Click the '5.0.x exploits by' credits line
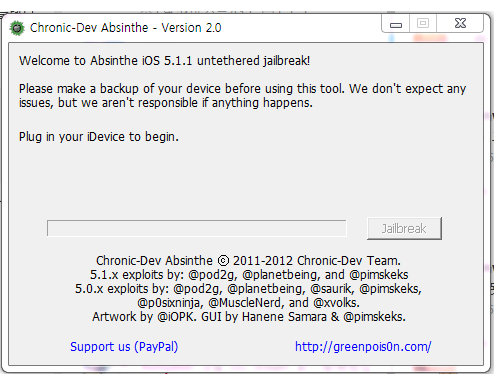This screenshot has height=374, width=494. [x=248, y=289]
